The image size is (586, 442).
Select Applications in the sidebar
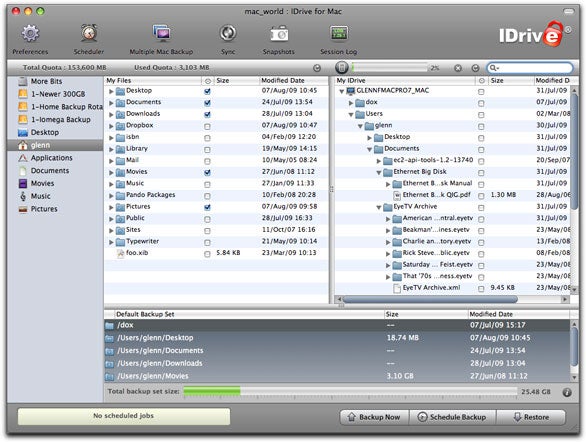point(55,158)
